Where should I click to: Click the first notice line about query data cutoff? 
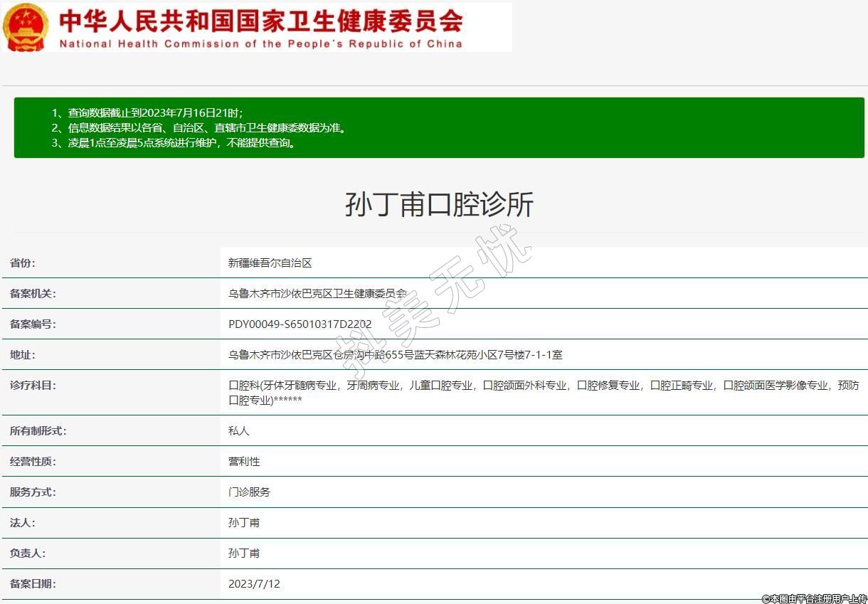[147, 113]
